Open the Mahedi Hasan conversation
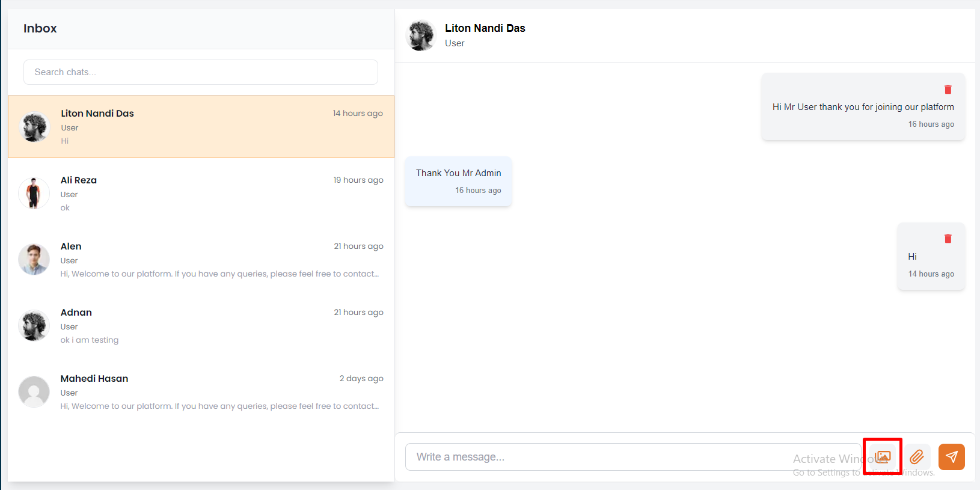 coord(201,392)
